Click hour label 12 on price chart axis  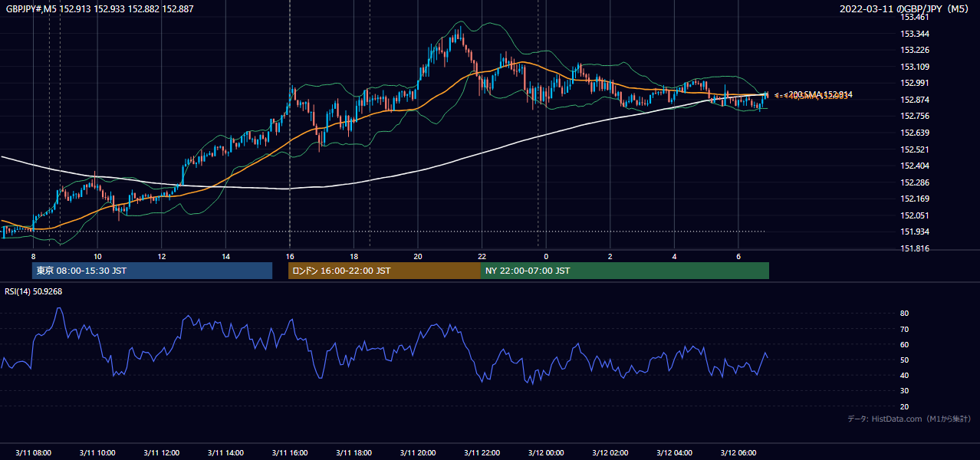[x=161, y=256]
